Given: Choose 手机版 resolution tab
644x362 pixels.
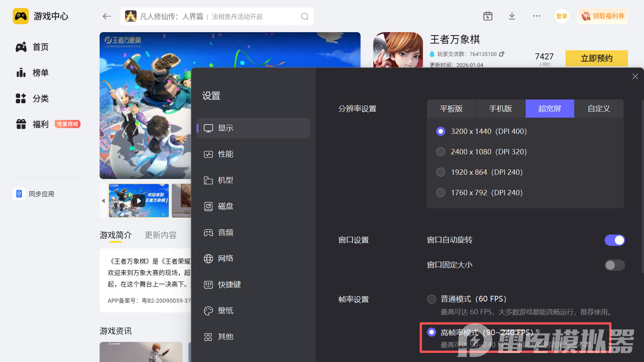Looking at the screenshot, I should point(501,109).
